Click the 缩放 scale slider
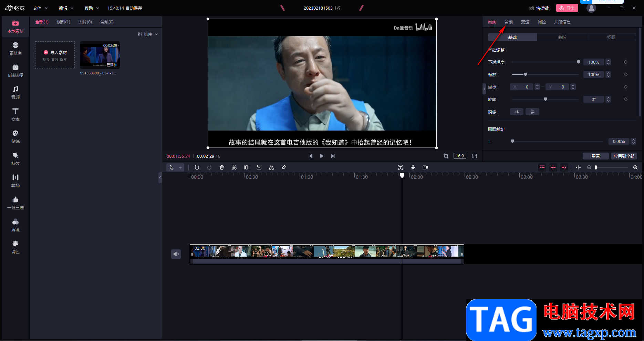The height and width of the screenshot is (341, 644). [545, 74]
